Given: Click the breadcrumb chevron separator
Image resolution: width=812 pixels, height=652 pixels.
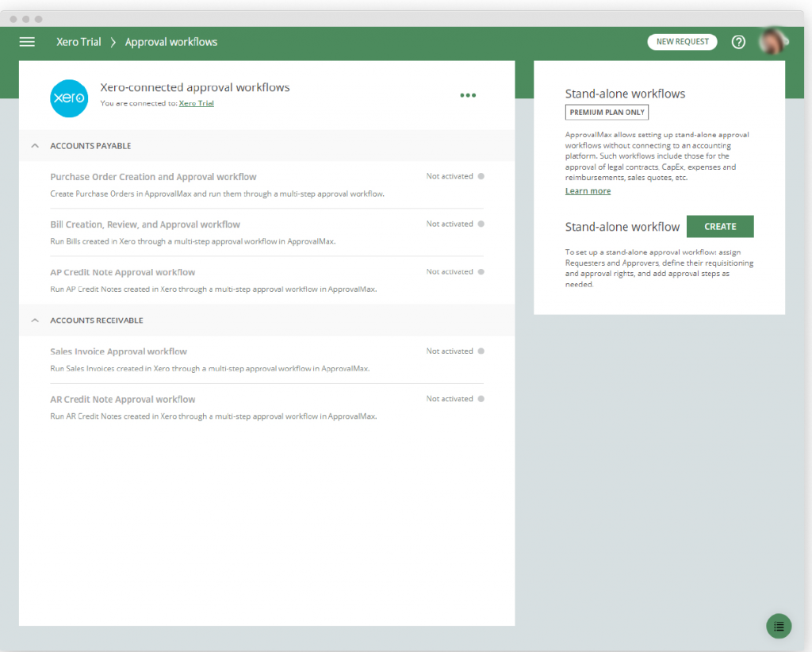Looking at the screenshot, I should [x=113, y=42].
